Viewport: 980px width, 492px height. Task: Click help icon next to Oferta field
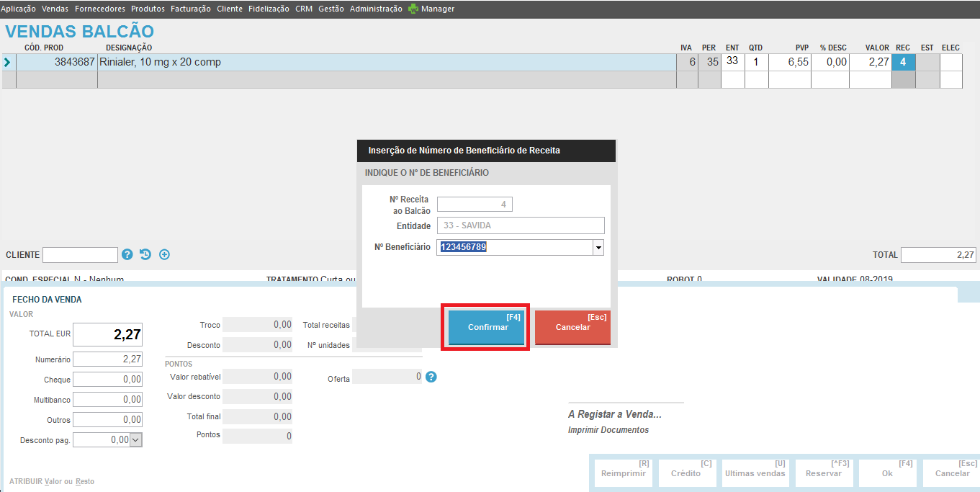pos(431,377)
